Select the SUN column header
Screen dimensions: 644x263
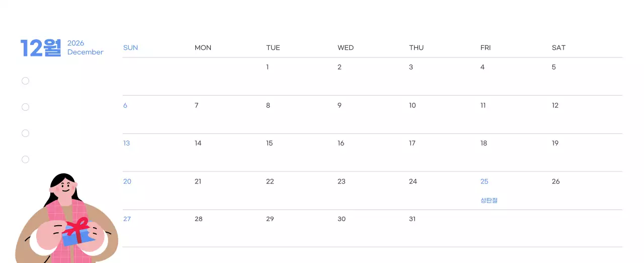click(130, 48)
